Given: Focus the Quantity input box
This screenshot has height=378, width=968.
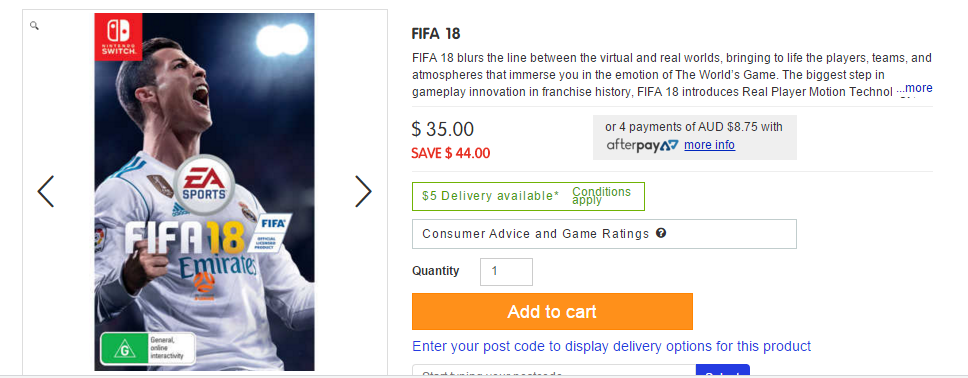Looking at the screenshot, I should [506, 272].
